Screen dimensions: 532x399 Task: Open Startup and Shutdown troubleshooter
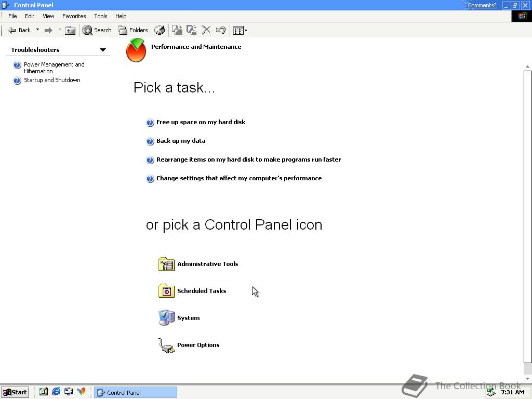[x=52, y=80]
